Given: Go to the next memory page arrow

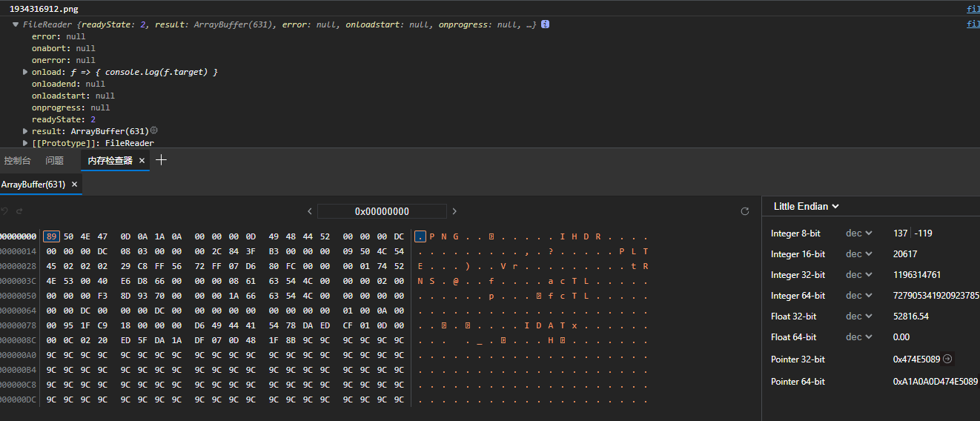Looking at the screenshot, I should pyautogui.click(x=454, y=211).
